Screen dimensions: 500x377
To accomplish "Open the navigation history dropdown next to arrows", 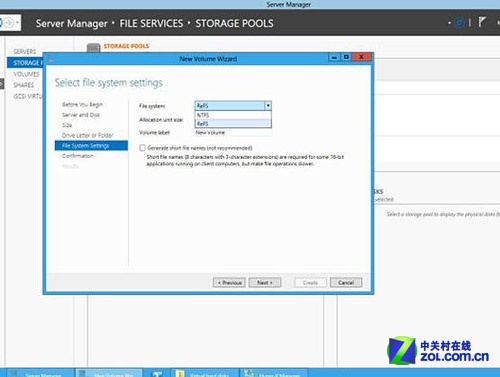I will click(x=18, y=23).
